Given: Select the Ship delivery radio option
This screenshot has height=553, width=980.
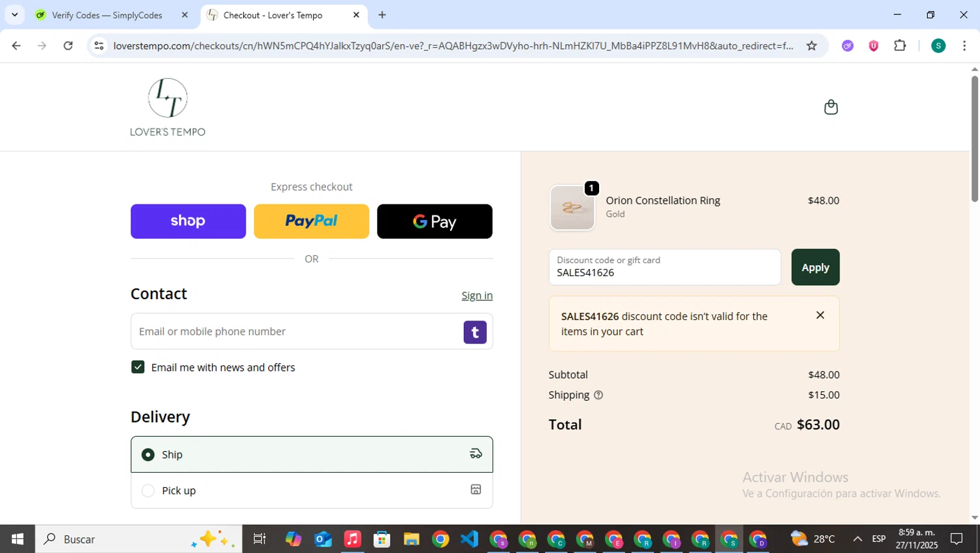Looking at the screenshot, I should [x=148, y=454].
